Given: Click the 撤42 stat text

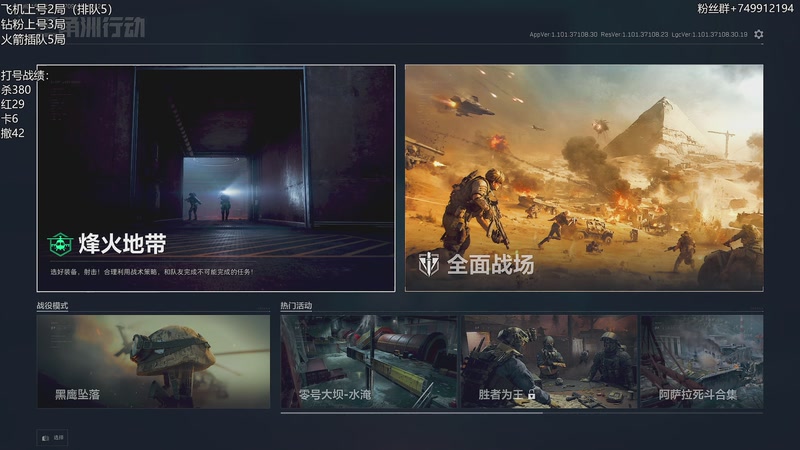Looking at the screenshot, I should point(13,133).
